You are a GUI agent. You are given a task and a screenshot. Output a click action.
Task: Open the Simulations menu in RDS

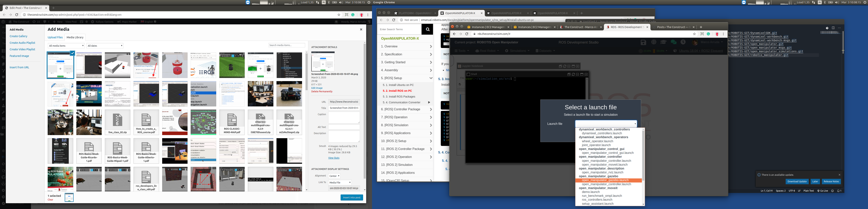[x=517, y=51]
